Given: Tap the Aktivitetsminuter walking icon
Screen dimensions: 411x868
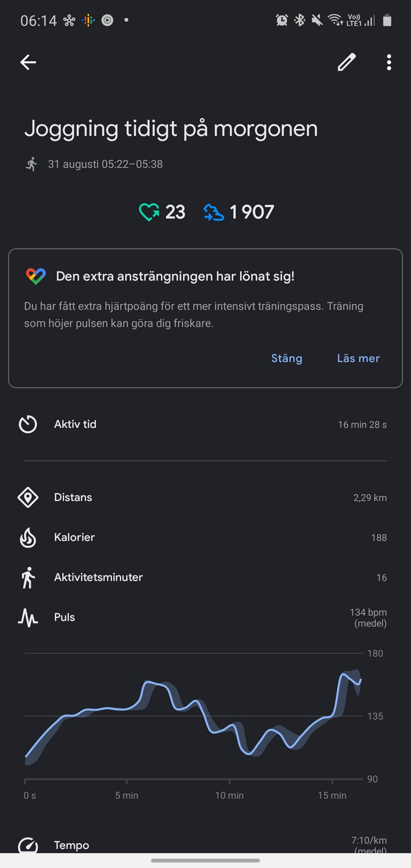Looking at the screenshot, I should [x=28, y=578].
